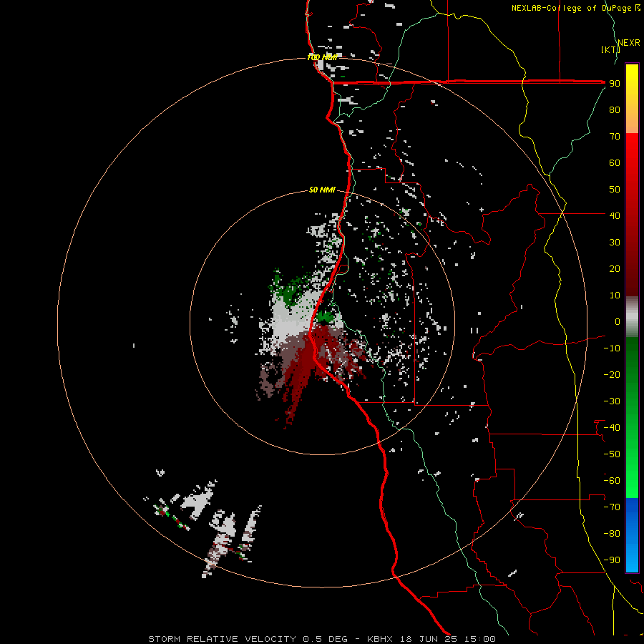Pick the green segment of the color bar
This screenshot has height=644, width=644.
632,417
